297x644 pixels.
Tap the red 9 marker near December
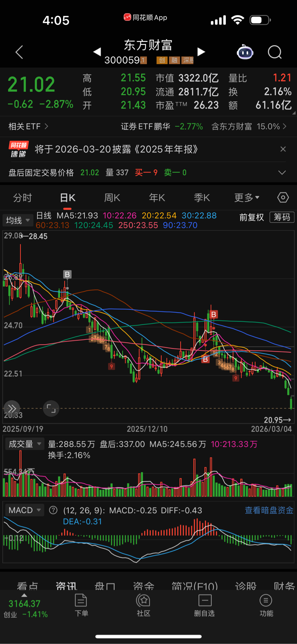111,366
